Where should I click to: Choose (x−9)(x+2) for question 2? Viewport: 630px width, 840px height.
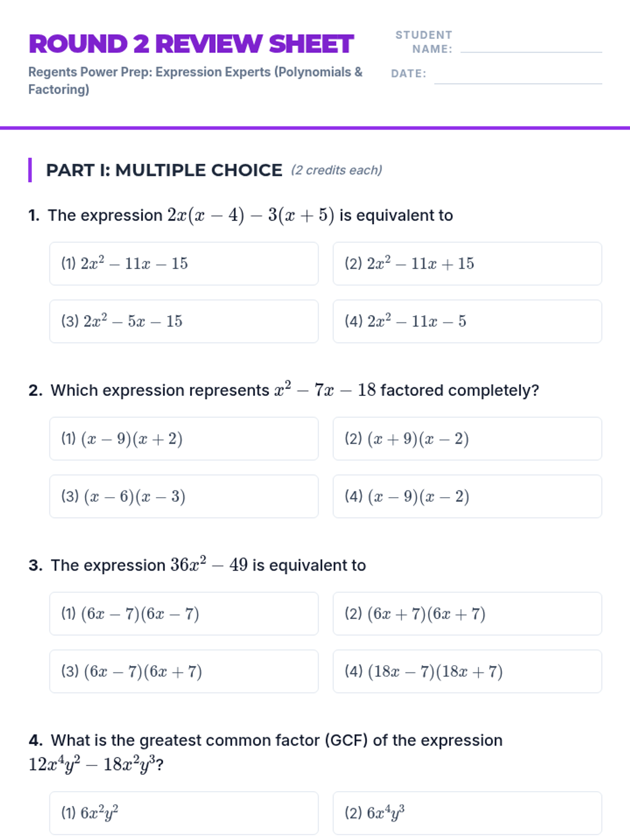pyautogui.click(x=184, y=439)
